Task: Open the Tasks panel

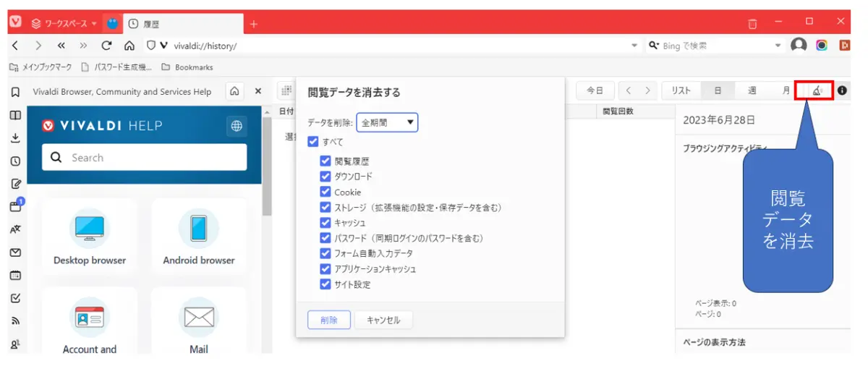Action: click(x=15, y=298)
